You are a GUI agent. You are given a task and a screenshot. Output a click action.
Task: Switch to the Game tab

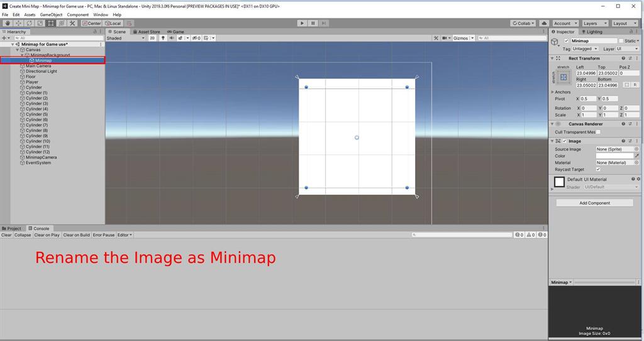(175, 31)
